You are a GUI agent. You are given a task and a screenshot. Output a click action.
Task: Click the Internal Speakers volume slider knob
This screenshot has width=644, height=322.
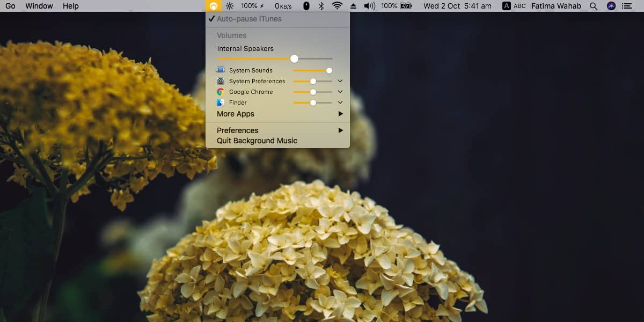[x=294, y=58]
